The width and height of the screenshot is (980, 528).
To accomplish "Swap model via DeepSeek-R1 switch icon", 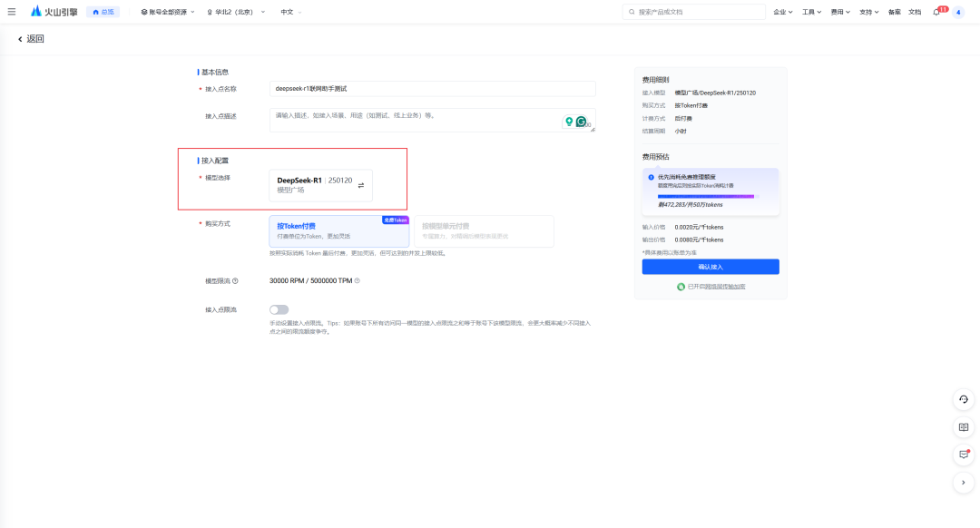I will (x=360, y=185).
